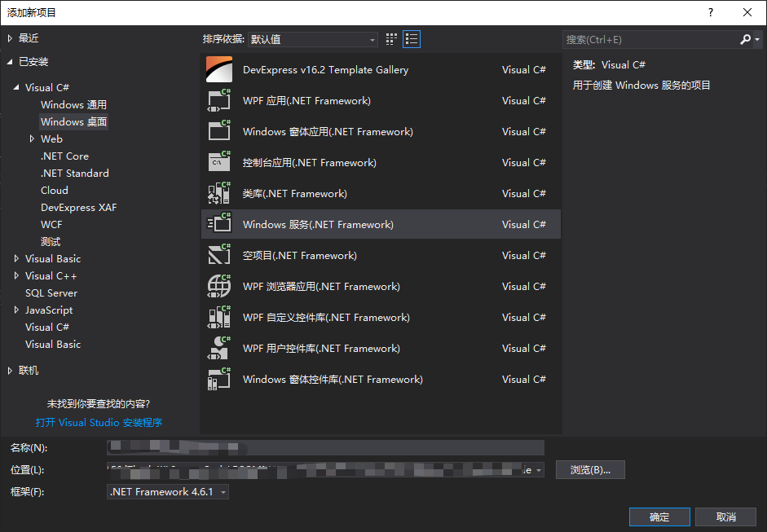The width and height of the screenshot is (767, 532).
Task: Select the .NET Core category
Action: 64,156
